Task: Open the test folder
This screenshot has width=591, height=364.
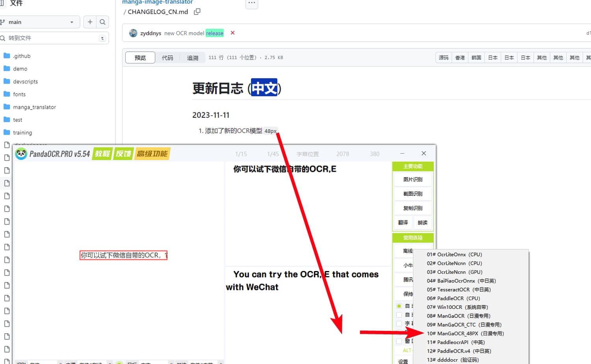Action: 18,120
